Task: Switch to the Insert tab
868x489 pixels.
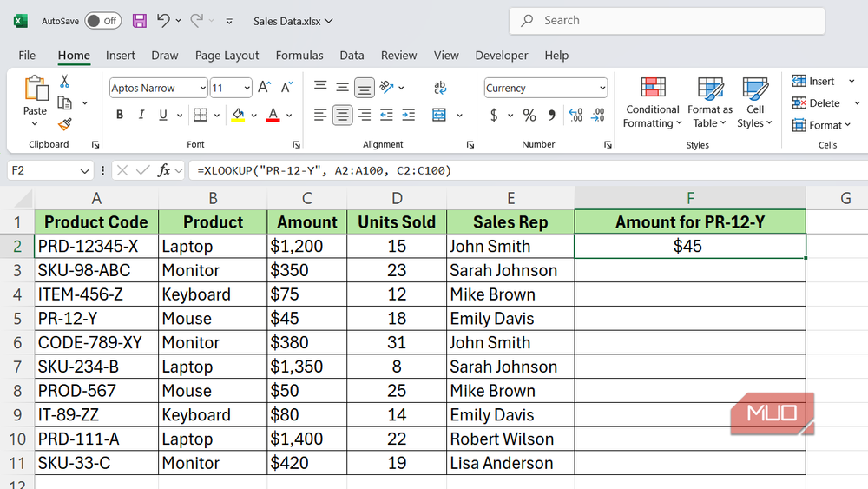Action: point(120,56)
